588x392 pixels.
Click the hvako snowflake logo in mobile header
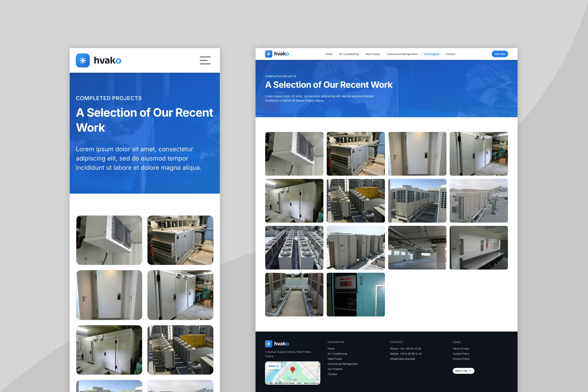83,60
